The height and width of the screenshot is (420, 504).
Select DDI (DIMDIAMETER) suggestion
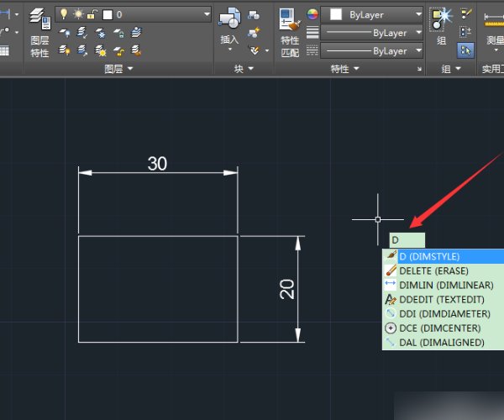tap(444, 313)
